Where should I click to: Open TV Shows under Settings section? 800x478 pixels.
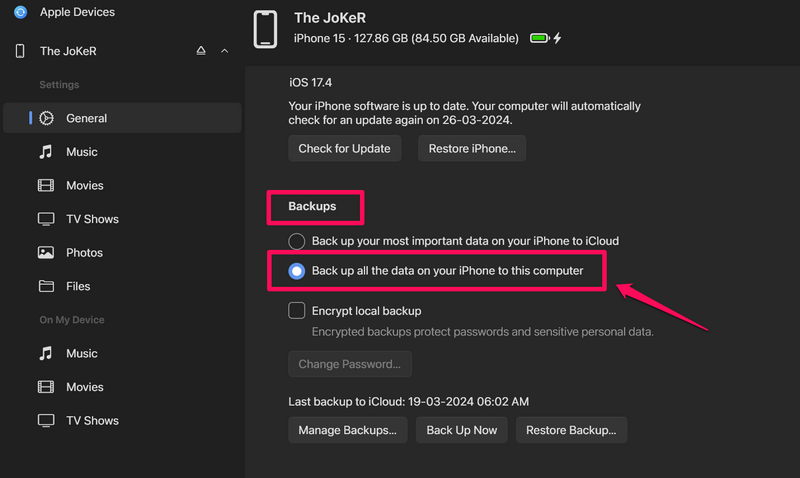[x=92, y=219]
